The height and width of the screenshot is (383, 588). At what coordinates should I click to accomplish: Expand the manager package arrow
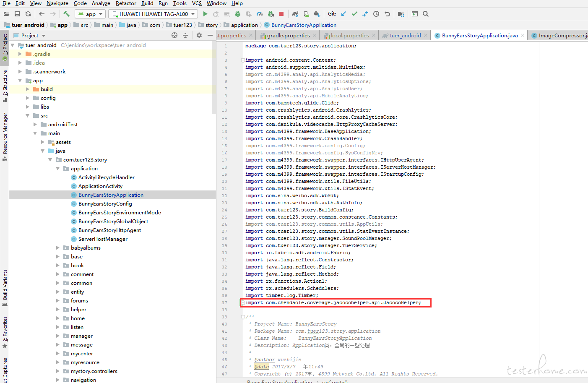57,336
